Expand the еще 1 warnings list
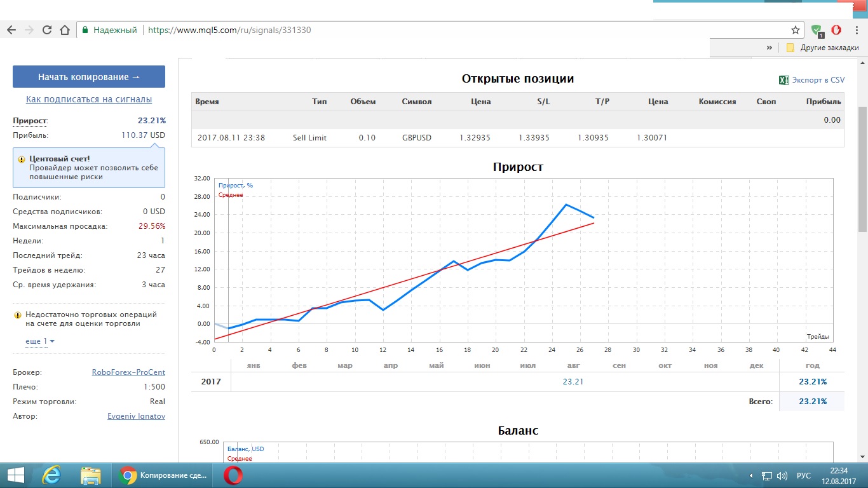The height and width of the screenshot is (488, 868). (39, 341)
